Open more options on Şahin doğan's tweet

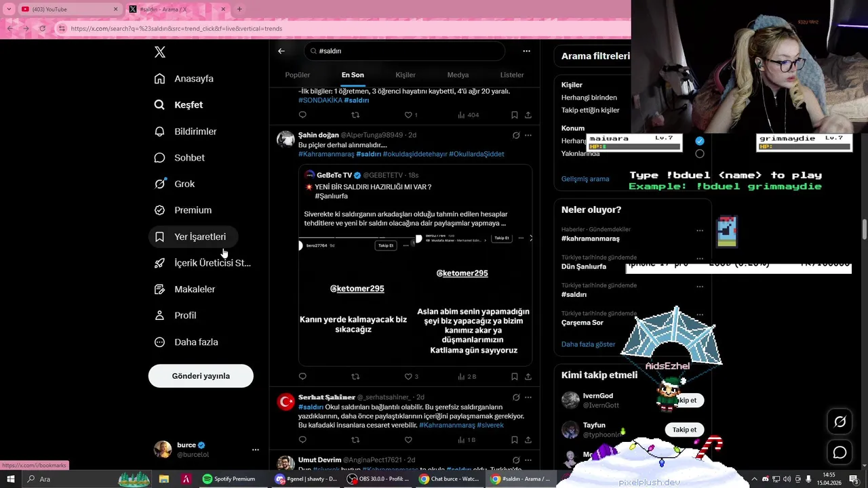point(528,136)
